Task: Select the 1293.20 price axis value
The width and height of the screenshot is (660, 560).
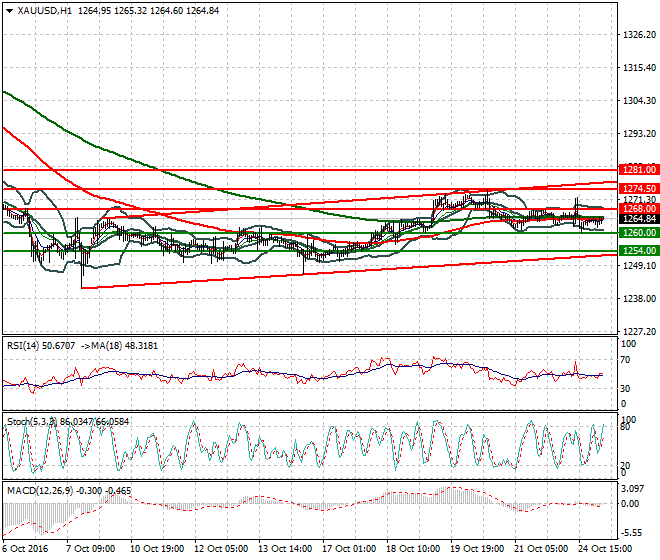Action: click(639, 133)
